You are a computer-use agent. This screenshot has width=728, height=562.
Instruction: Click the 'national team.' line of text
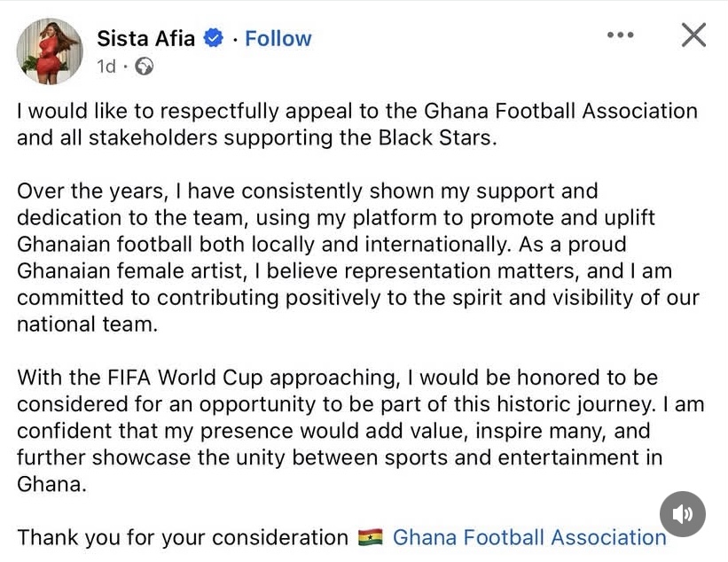pos(86,324)
